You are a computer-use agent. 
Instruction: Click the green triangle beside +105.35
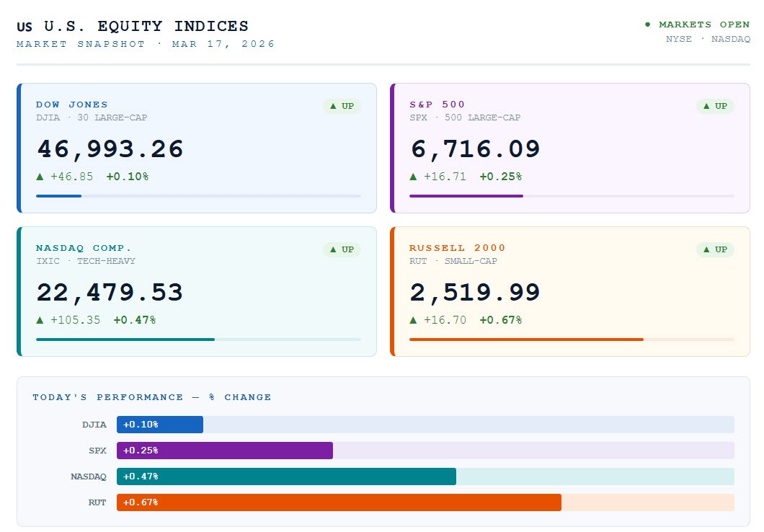(40, 320)
